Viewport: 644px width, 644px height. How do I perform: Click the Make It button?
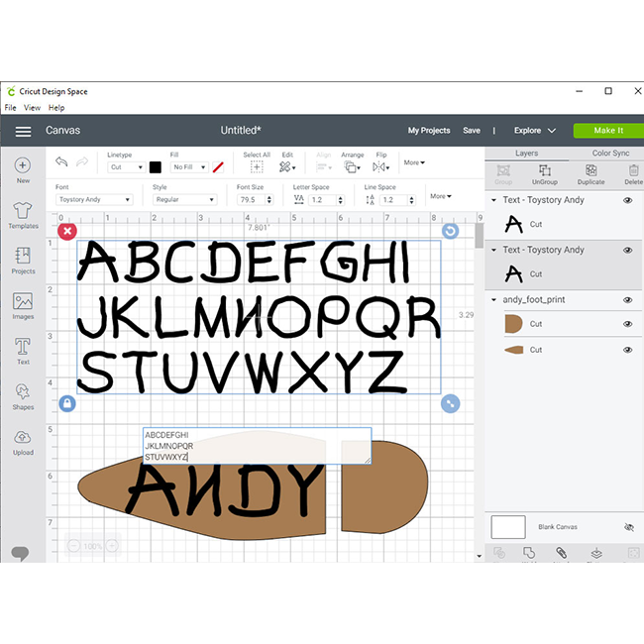click(x=608, y=131)
